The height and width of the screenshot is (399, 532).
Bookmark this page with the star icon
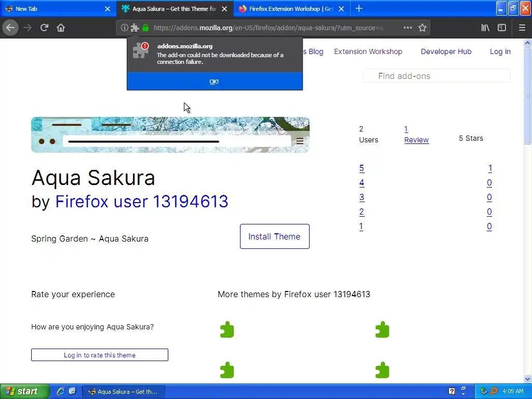coord(422,28)
